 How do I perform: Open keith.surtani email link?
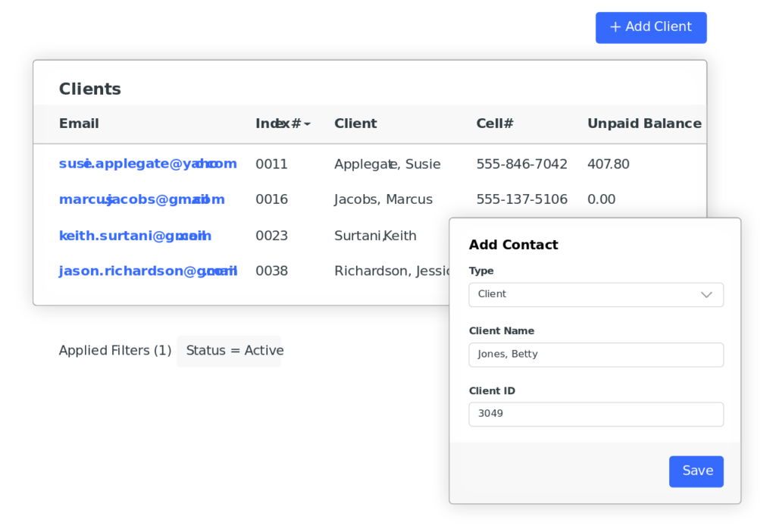pyautogui.click(x=135, y=236)
